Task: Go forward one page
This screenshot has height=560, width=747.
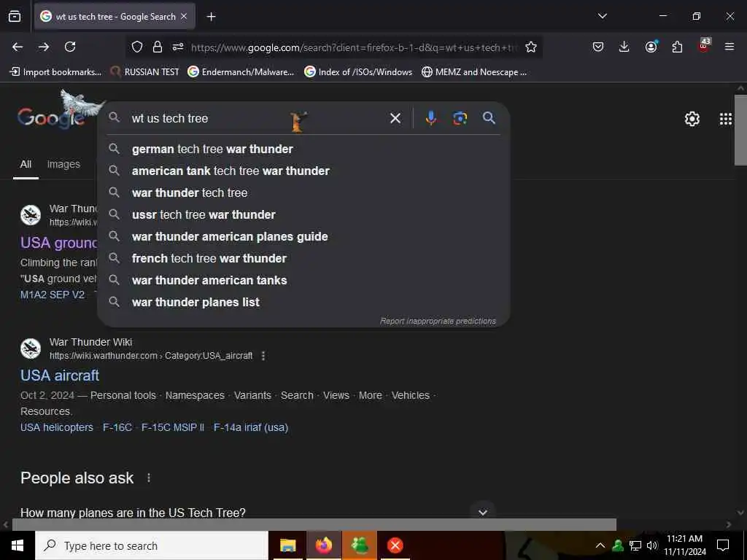Action: pyautogui.click(x=44, y=47)
